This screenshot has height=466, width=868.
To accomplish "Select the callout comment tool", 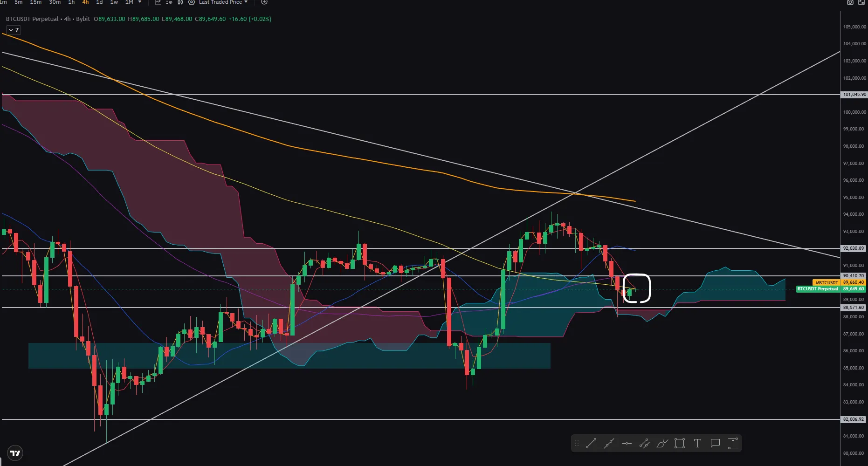I will 715,444.
